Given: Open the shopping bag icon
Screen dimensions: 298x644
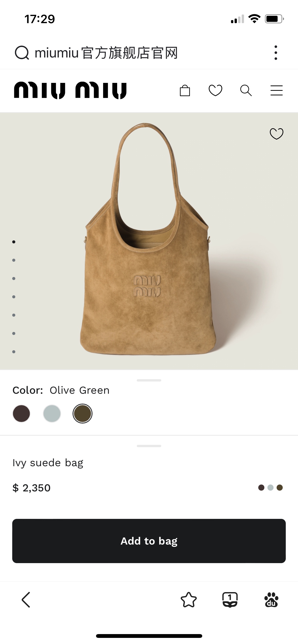Looking at the screenshot, I should point(185,91).
